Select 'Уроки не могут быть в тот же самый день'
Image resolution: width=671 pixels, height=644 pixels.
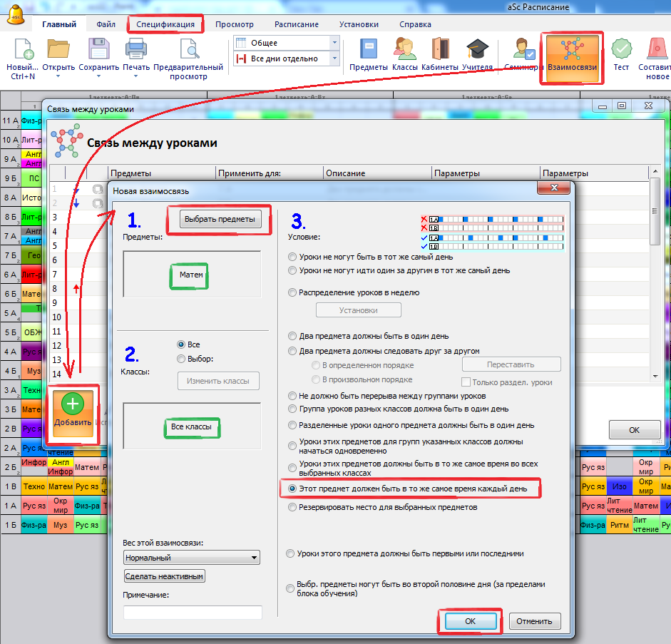pyautogui.click(x=292, y=257)
